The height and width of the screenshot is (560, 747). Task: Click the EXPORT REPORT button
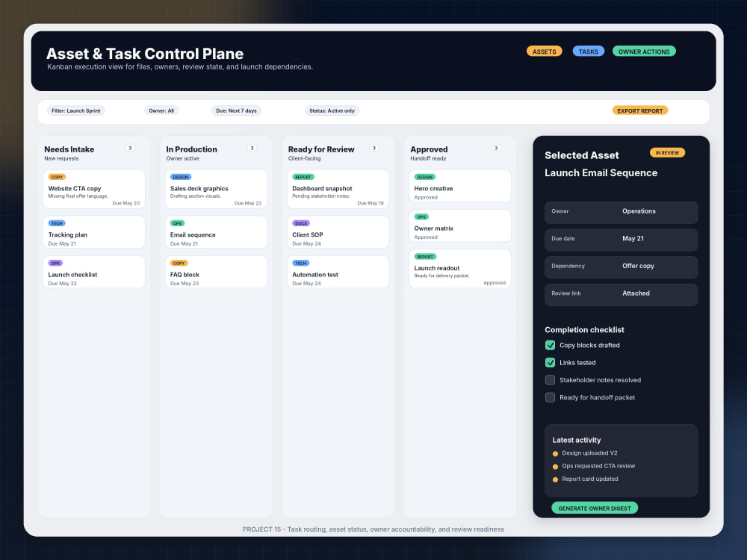tap(640, 111)
